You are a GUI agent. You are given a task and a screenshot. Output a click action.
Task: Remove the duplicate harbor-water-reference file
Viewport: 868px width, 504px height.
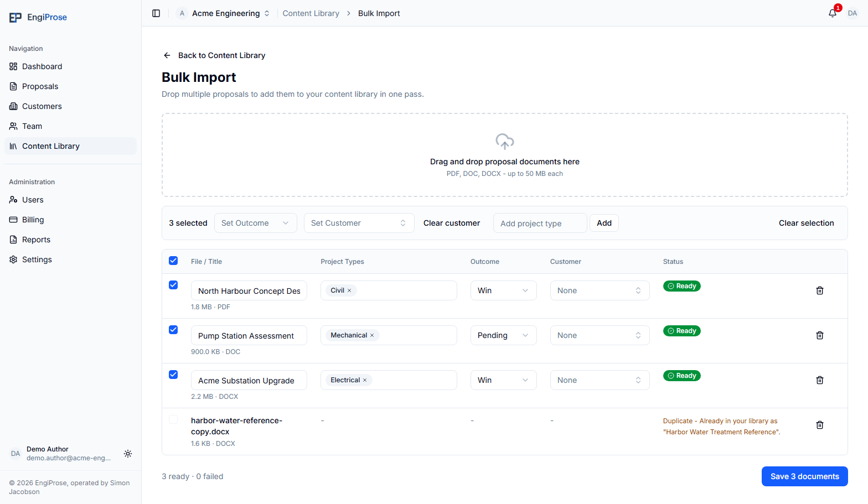(x=820, y=425)
